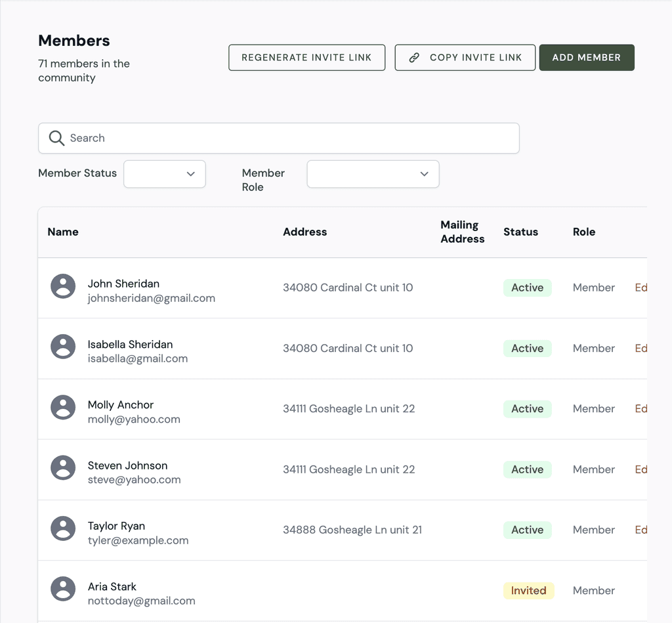Screen dimensions: 672x623
Task: Click Isabella Sheridan's address 34080 Cardinal Ct
Action: tap(348, 348)
